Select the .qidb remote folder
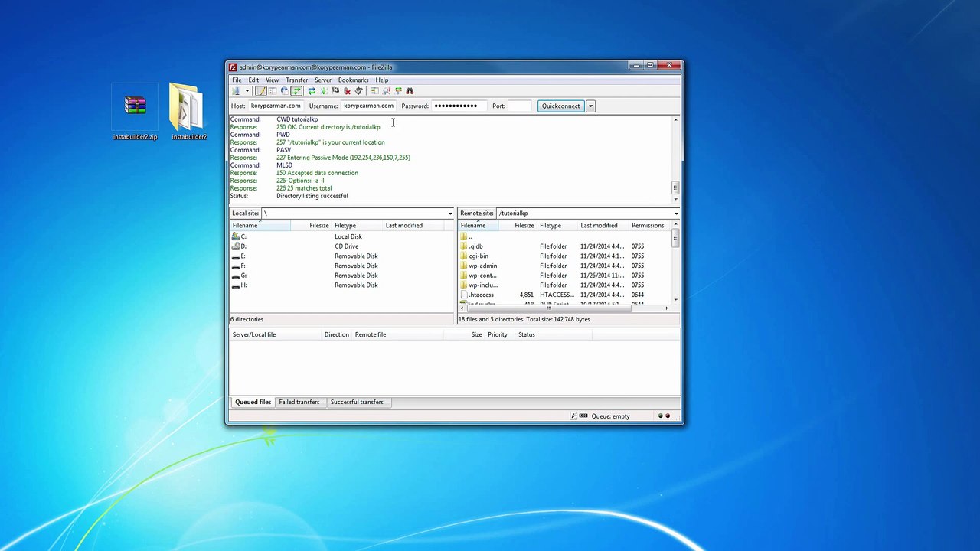Image resolution: width=980 pixels, height=551 pixels. 564,246
